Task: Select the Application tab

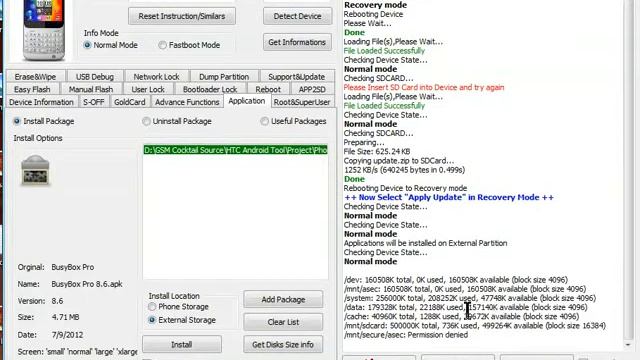Action: pos(247,101)
